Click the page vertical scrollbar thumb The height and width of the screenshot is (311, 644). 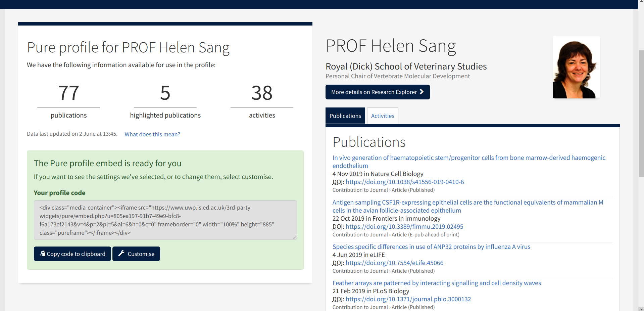[x=641, y=111]
